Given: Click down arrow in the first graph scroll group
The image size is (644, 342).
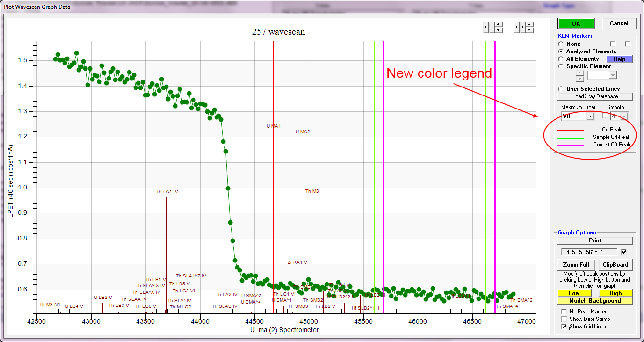Looking at the screenshot, I should (x=499, y=30).
